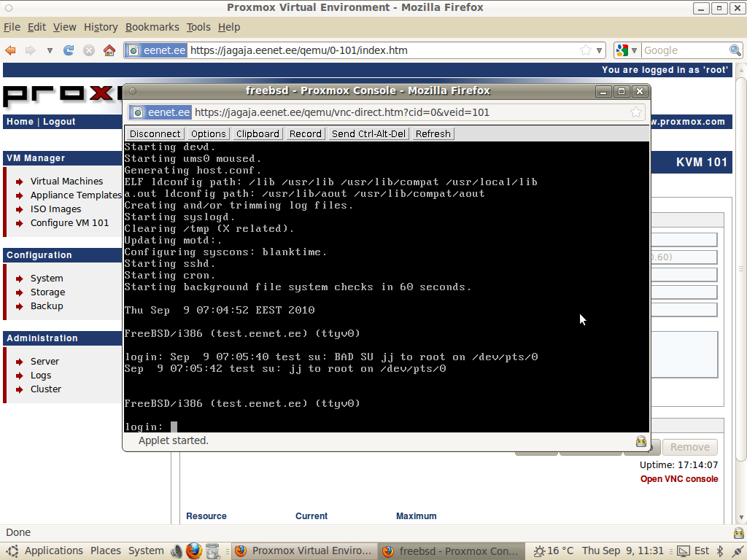Open Appliance Templates in the sidebar
The height and width of the screenshot is (560, 747).
pyautogui.click(x=76, y=195)
